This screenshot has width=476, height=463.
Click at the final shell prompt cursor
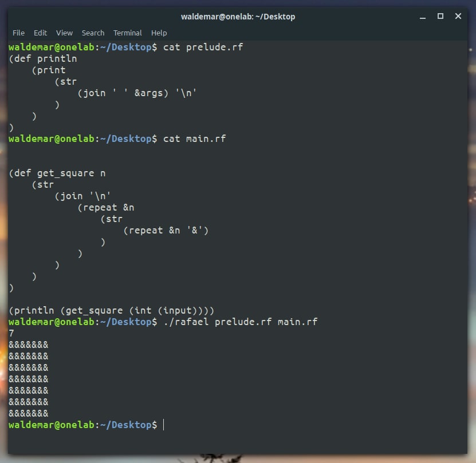click(x=164, y=425)
